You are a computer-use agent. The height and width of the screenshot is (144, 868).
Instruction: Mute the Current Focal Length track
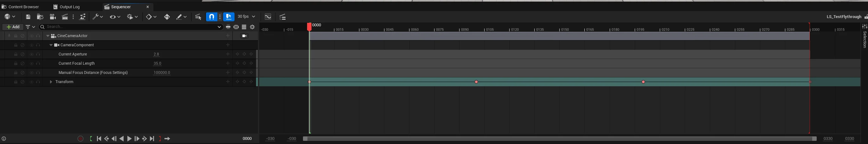point(23,63)
